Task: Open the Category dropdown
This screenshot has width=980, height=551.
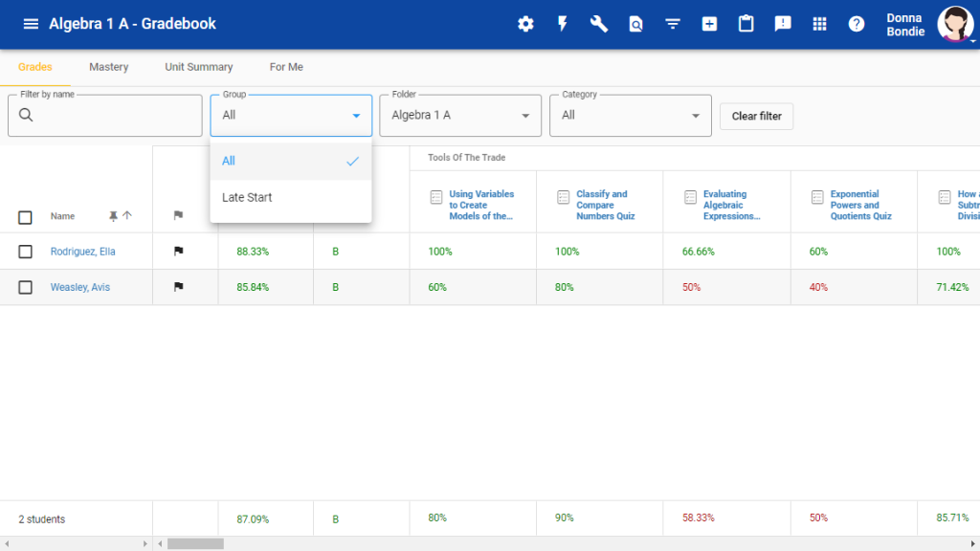Action: (x=630, y=115)
